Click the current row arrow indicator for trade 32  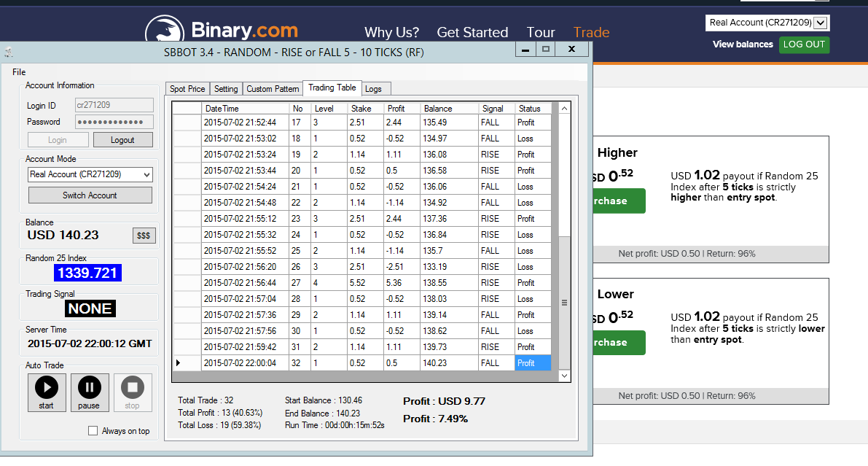pos(179,363)
